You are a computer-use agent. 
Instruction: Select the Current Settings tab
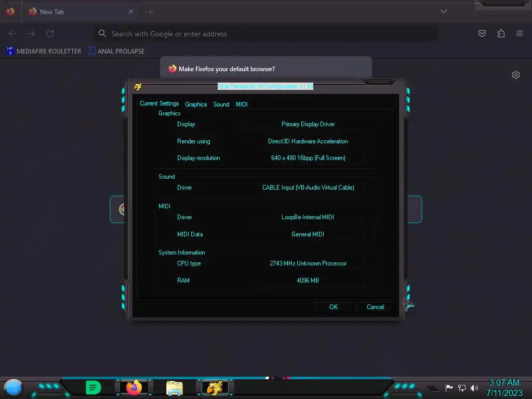pos(159,103)
